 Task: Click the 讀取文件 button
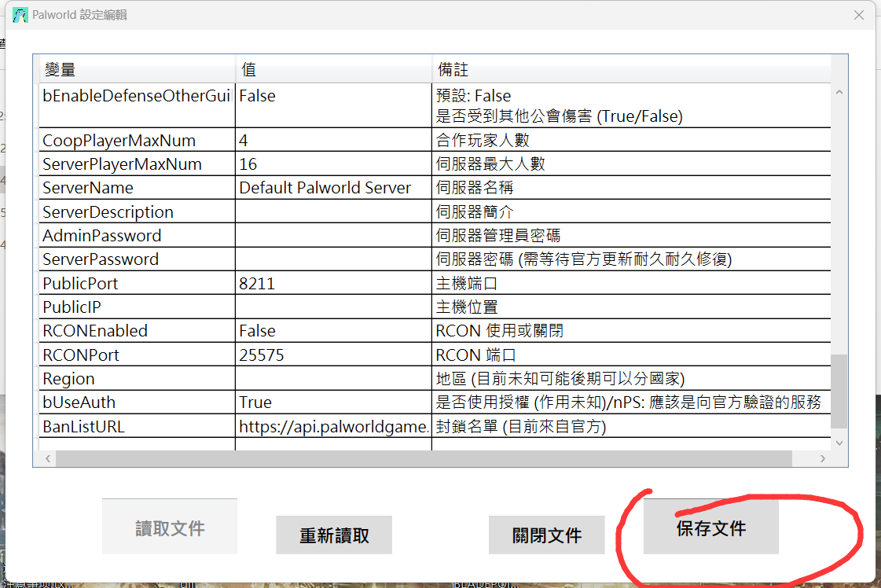point(170,527)
